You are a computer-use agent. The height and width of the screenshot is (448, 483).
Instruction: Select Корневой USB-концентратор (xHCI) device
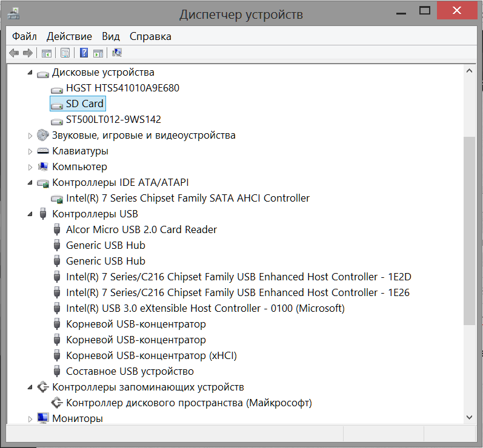[x=151, y=355]
